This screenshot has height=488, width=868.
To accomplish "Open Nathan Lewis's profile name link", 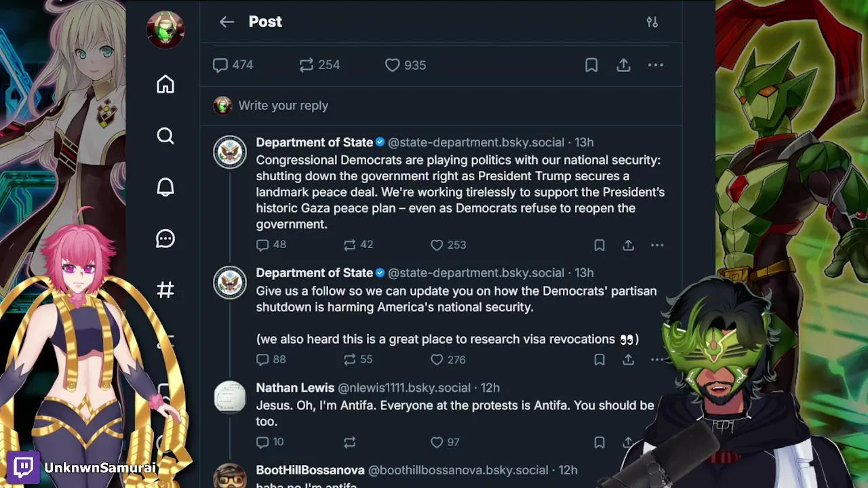I will [x=295, y=388].
